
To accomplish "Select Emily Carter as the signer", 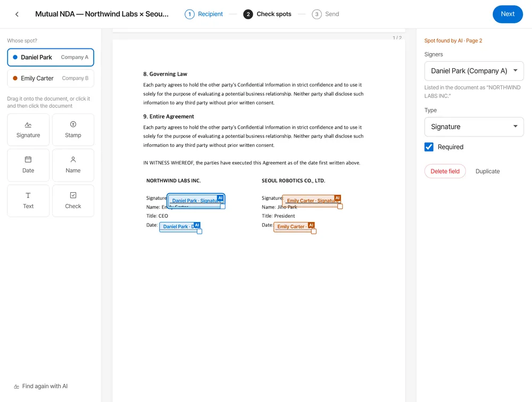I will [51, 78].
